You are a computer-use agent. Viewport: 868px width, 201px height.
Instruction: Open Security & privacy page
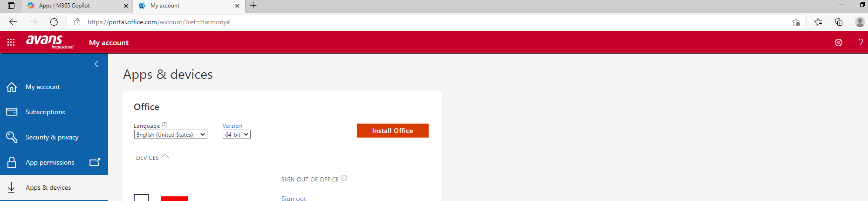pos(52,138)
